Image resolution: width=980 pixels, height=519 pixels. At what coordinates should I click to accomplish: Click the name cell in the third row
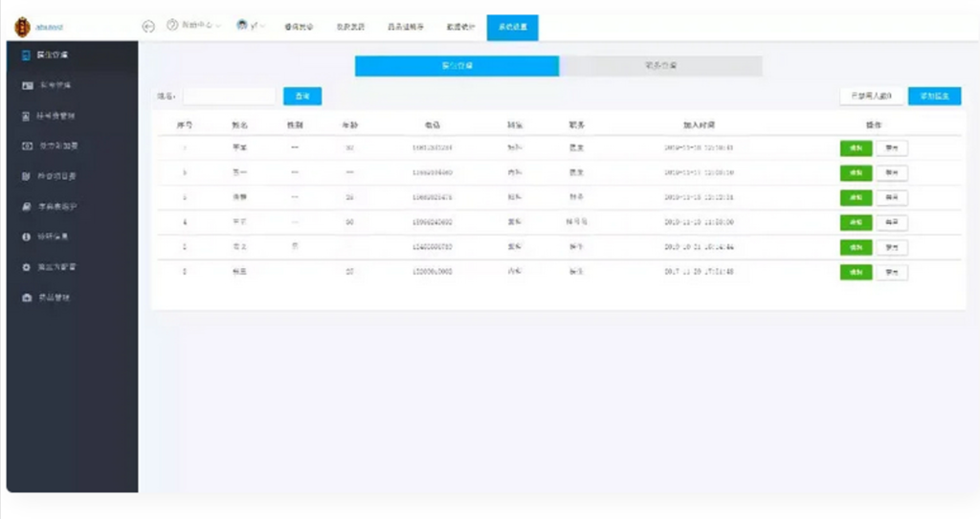[x=239, y=197]
